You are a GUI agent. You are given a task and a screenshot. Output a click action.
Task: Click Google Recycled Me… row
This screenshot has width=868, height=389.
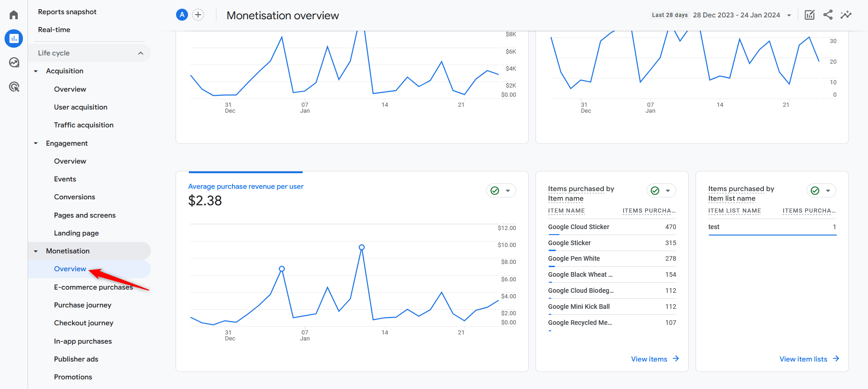pyautogui.click(x=612, y=323)
